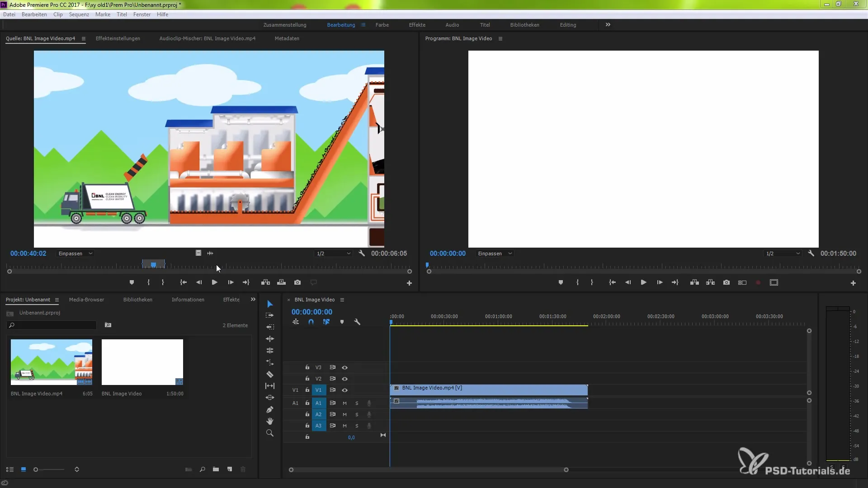Click Source timecode 00:00:40:02
The height and width of the screenshot is (488, 868).
(28, 253)
